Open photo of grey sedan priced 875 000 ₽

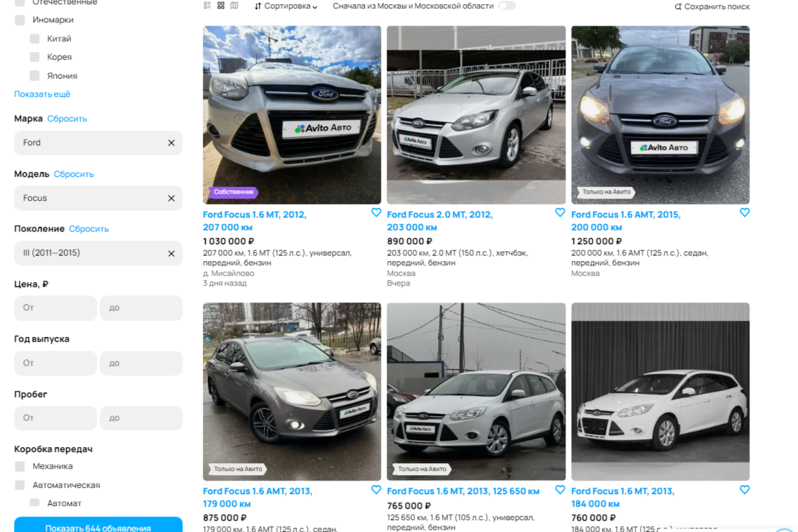pyautogui.click(x=292, y=392)
